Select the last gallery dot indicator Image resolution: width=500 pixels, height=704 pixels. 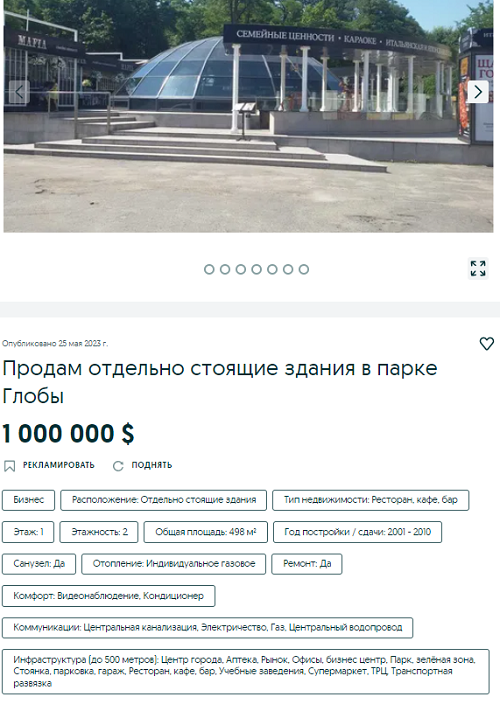tap(304, 269)
